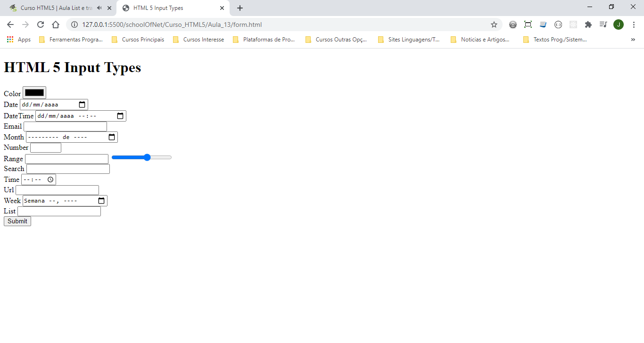Open the Date field calendar picker
The image size is (644, 343).
(x=82, y=105)
